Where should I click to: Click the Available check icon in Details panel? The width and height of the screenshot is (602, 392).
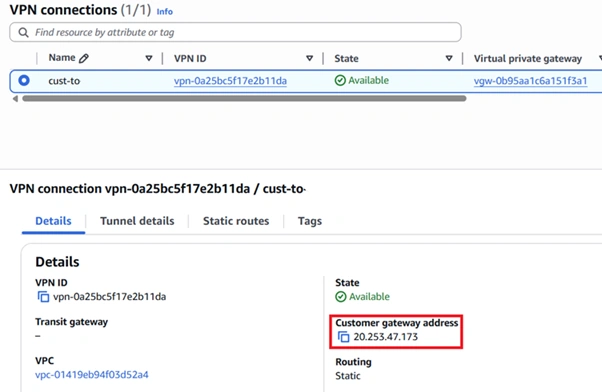click(x=341, y=297)
